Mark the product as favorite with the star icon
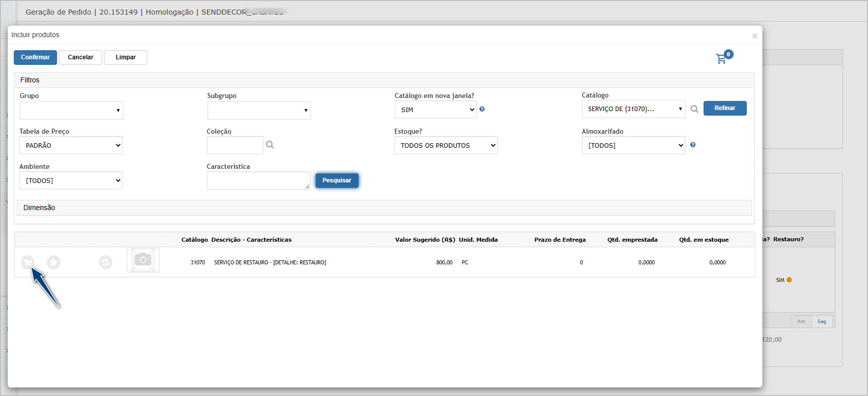Screen dimensions: 868x396 tap(54, 262)
